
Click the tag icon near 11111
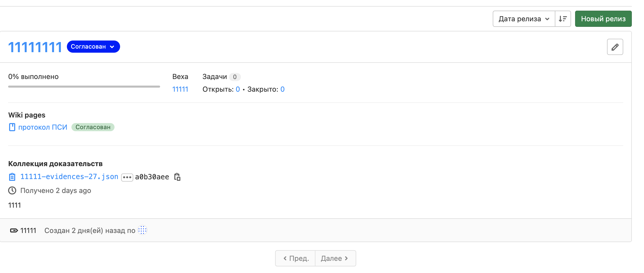[x=14, y=230]
